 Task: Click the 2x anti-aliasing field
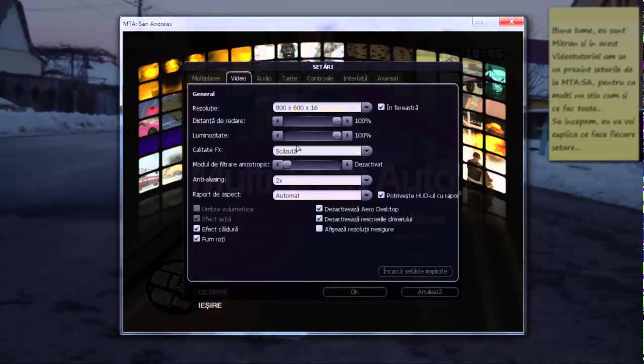pos(317,180)
